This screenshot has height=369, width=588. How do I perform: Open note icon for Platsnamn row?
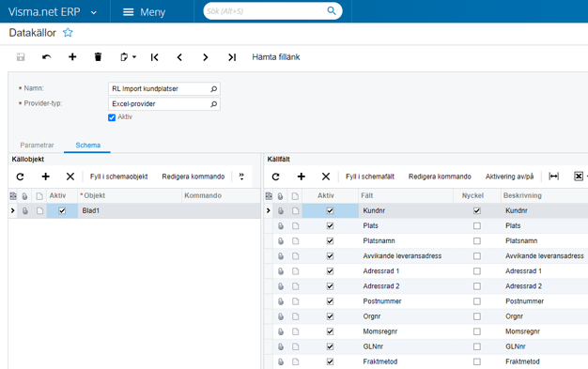click(x=296, y=240)
